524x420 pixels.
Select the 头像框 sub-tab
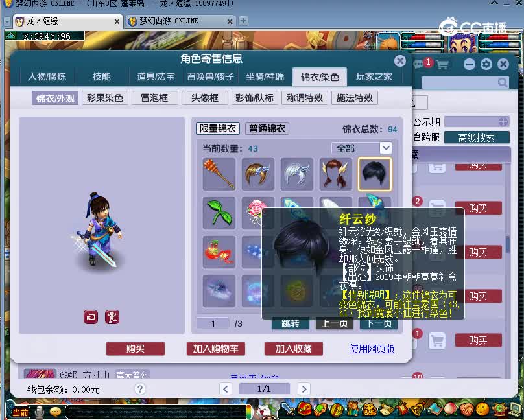(x=205, y=98)
